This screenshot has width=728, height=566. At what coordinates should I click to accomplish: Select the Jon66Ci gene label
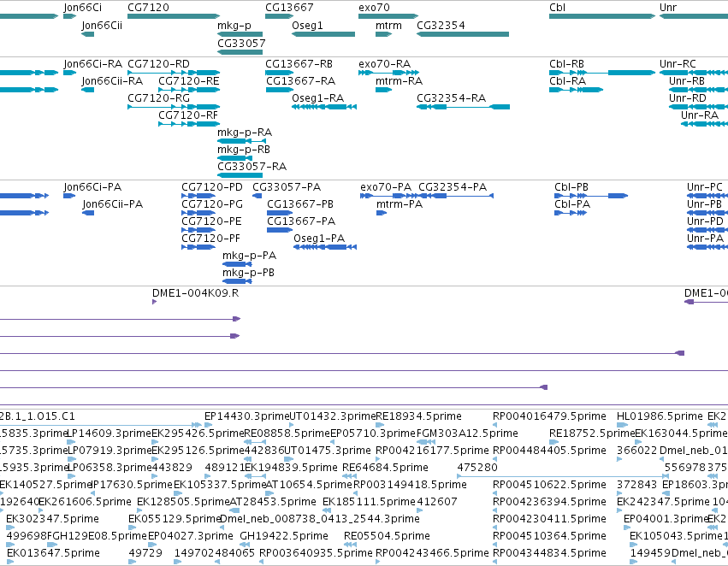[82, 8]
